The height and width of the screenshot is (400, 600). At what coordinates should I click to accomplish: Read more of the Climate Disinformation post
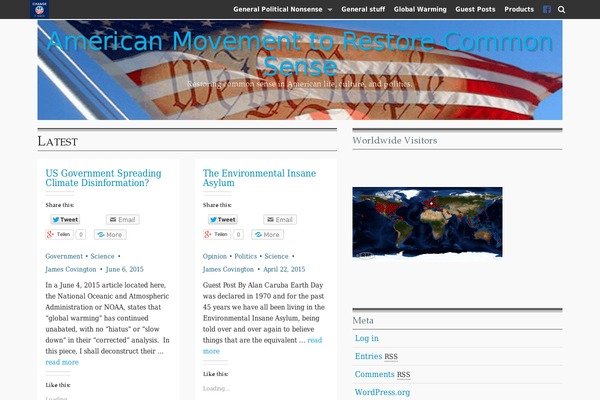(x=62, y=362)
